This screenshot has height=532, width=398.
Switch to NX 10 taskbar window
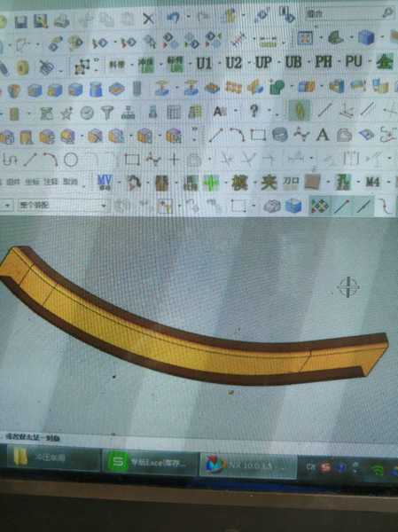tap(247, 465)
